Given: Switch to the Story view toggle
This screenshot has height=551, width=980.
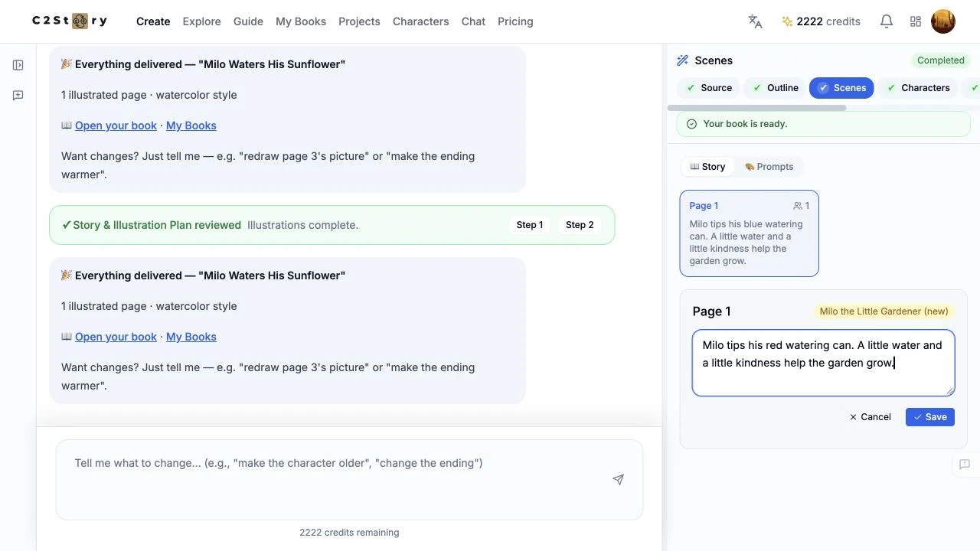Looking at the screenshot, I should [x=707, y=167].
